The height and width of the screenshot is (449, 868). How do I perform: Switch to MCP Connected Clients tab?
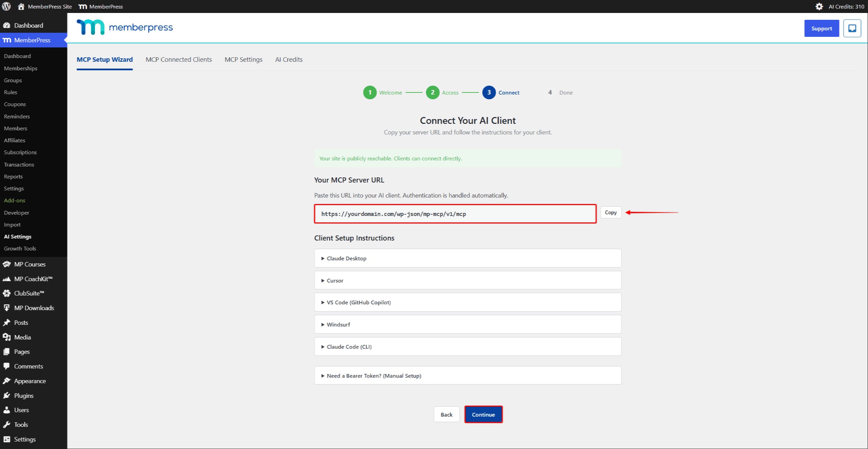(179, 59)
